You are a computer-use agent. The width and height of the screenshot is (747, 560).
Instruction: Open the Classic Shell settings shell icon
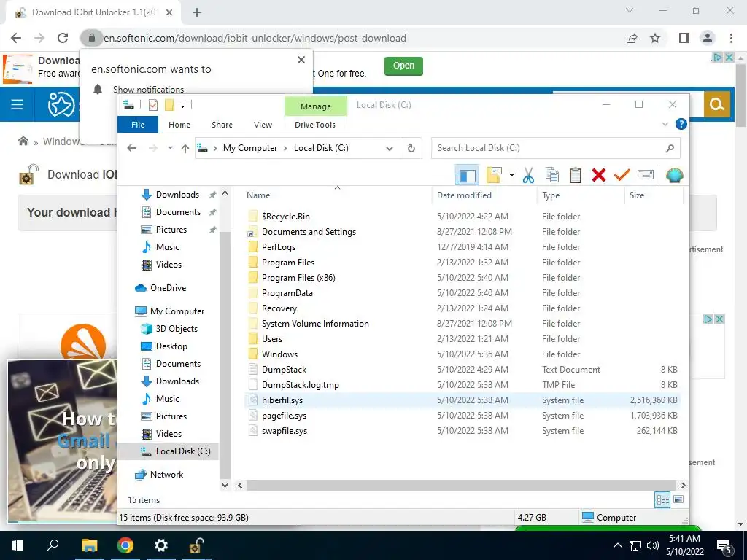(674, 175)
